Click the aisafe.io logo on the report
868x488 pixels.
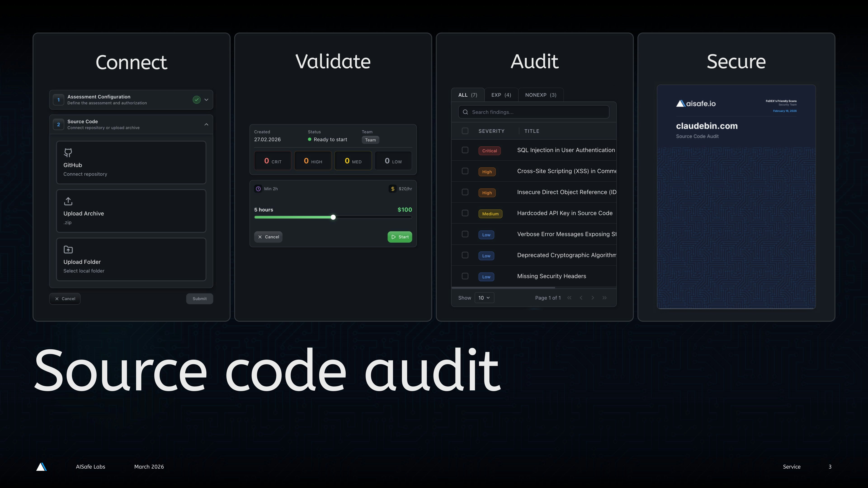click(696, 103)
